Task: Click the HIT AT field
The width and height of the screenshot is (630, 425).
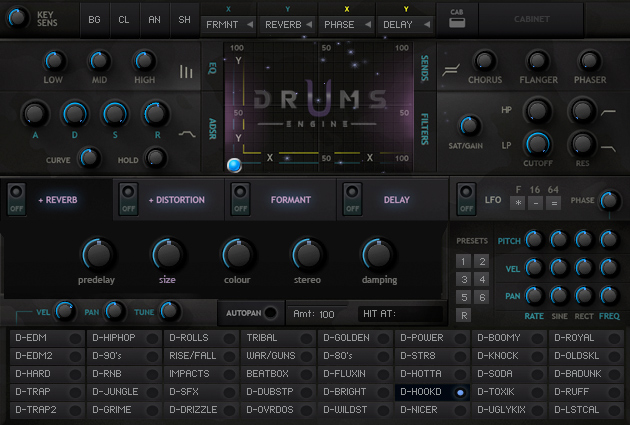Action: (x=400, y=314)
